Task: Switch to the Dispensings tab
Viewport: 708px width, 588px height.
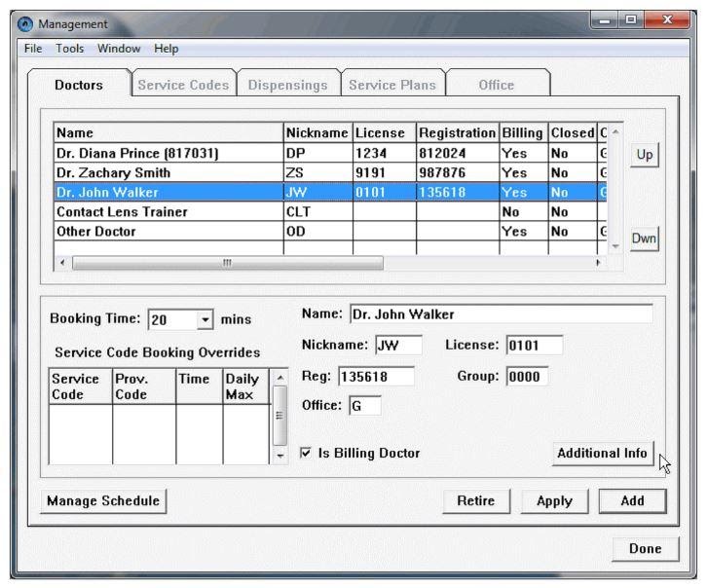Action: coord(288,85)
